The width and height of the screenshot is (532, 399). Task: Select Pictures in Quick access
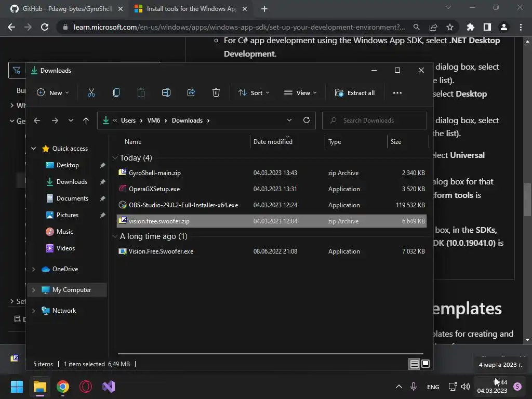point(67,215)
